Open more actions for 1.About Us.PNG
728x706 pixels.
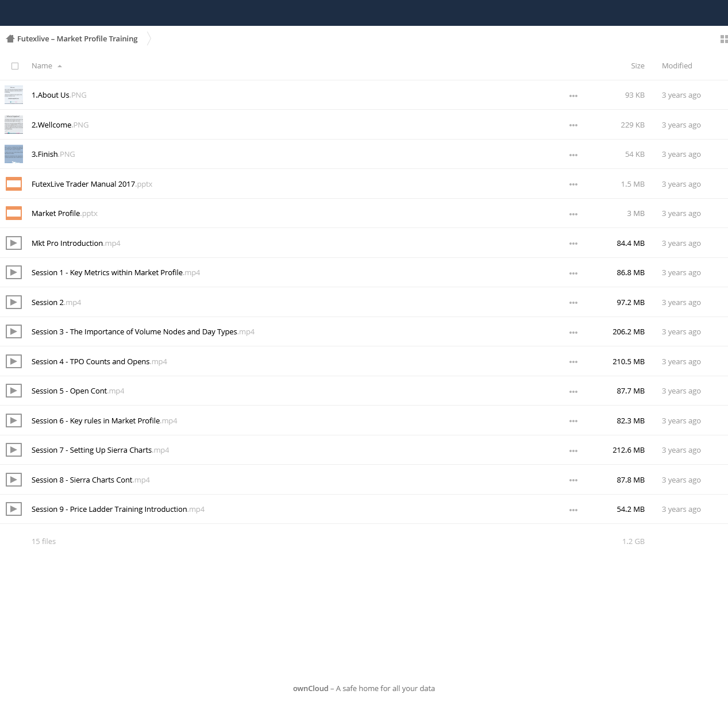pos(573,96)
